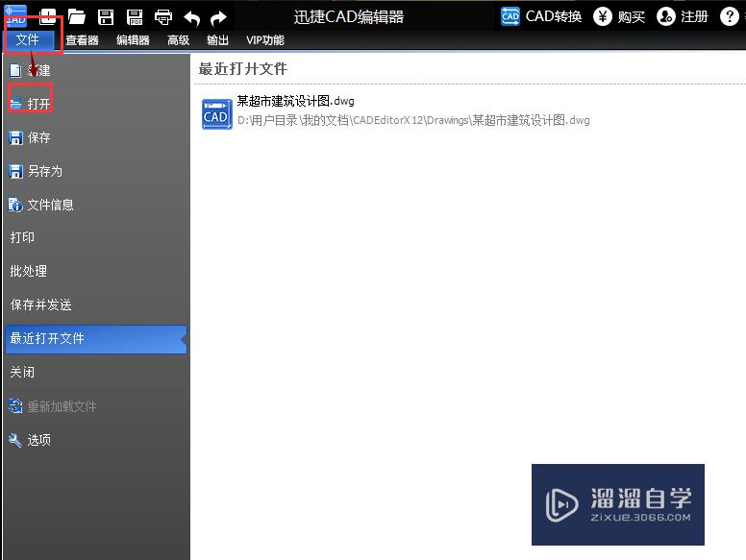Click the CAD转换 icon
Viewport: 746px width, 560px height.
[510, 16]
